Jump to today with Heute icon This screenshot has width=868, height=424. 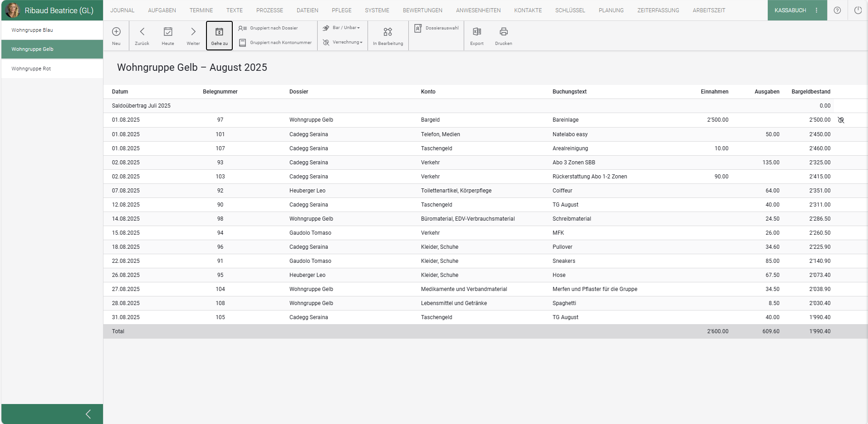coord(168,32)
